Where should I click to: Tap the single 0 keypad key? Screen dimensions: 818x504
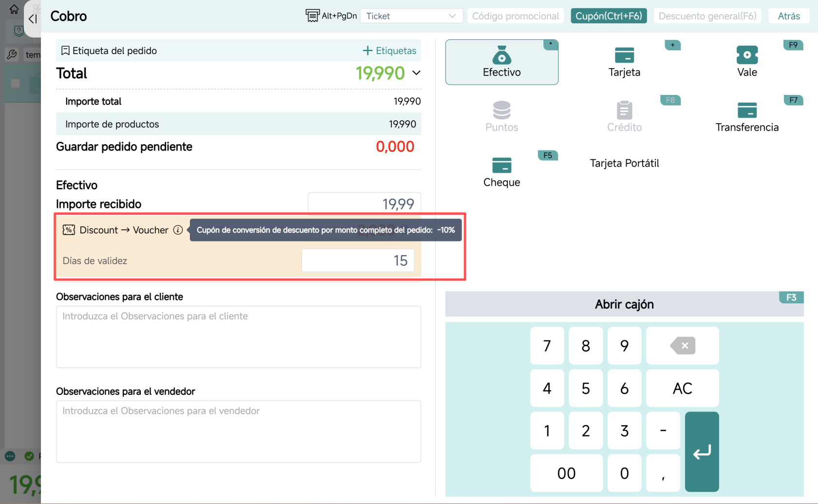point(624,473)
